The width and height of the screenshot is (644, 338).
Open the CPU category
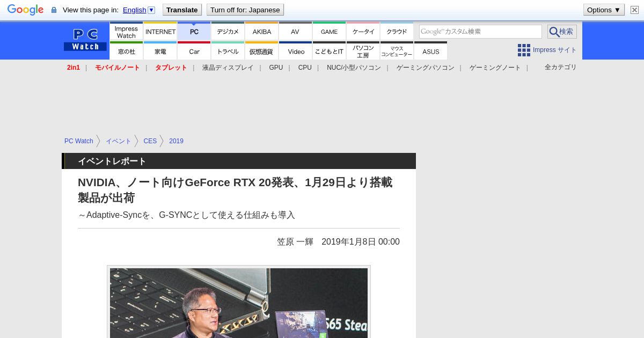pos(305,68)
